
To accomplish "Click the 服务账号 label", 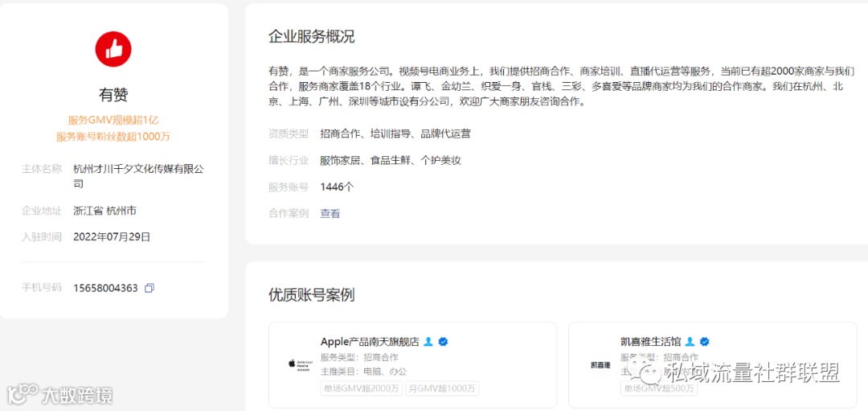I will [x=289, y=187].
